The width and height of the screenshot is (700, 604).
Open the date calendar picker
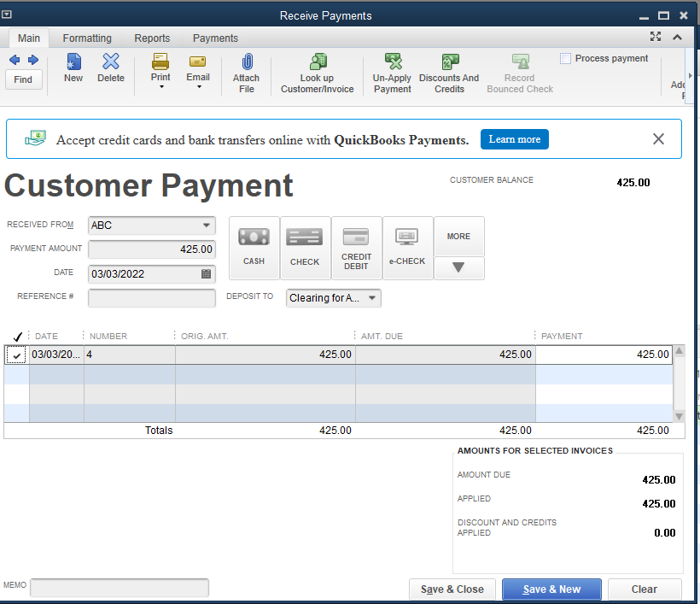point(206,274)
